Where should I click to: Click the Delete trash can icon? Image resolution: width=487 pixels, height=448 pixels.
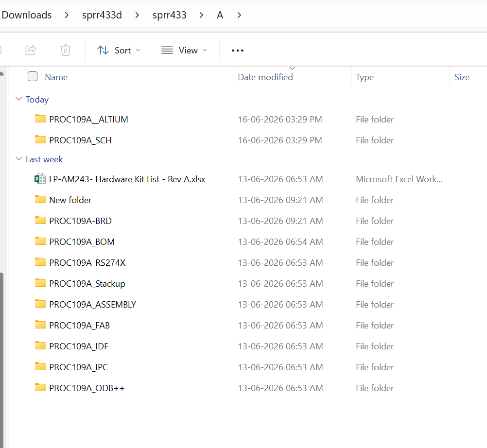point(66,50)
